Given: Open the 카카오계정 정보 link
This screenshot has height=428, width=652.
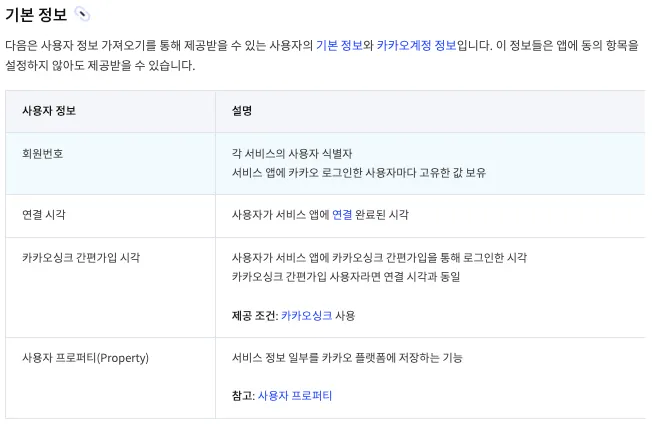Looking at the screenshot, I should pyautogui.click(x=416, y=46).
